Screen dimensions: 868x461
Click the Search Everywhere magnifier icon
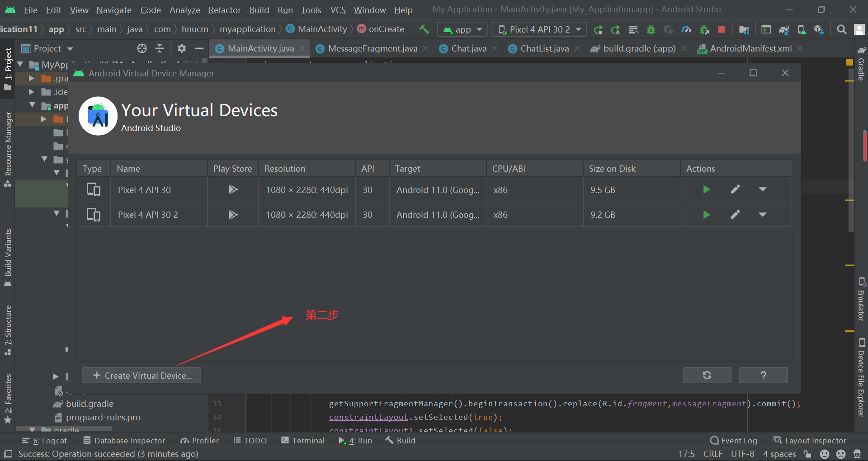(841, 30)
